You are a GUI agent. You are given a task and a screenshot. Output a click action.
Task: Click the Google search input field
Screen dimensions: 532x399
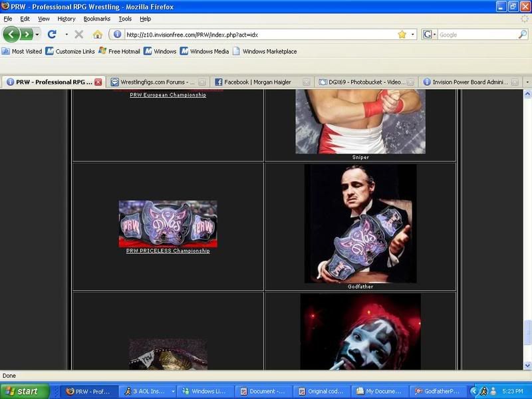475,34
